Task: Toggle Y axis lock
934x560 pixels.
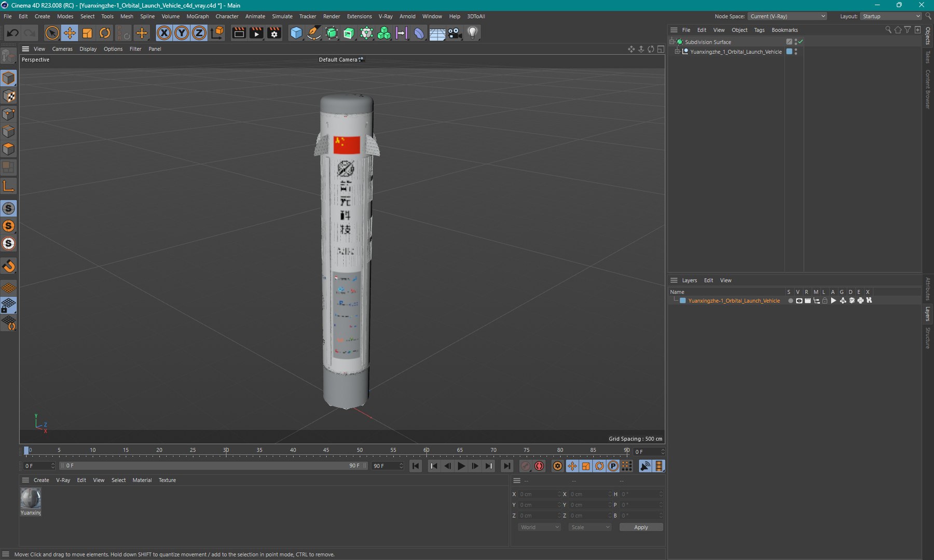Action: coord(182,33)
